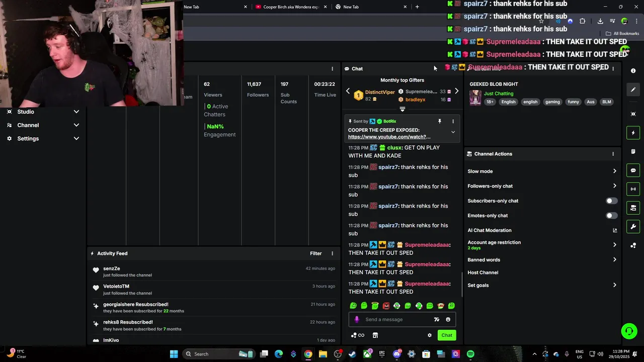
Task: Click the green Chat send button
Action: (447, 335)
